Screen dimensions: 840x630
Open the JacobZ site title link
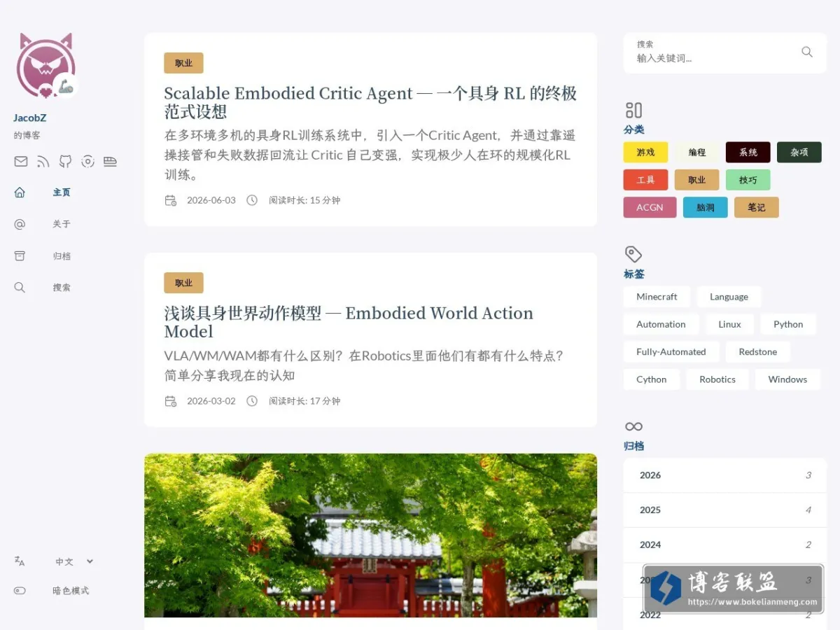pos(29,118)
